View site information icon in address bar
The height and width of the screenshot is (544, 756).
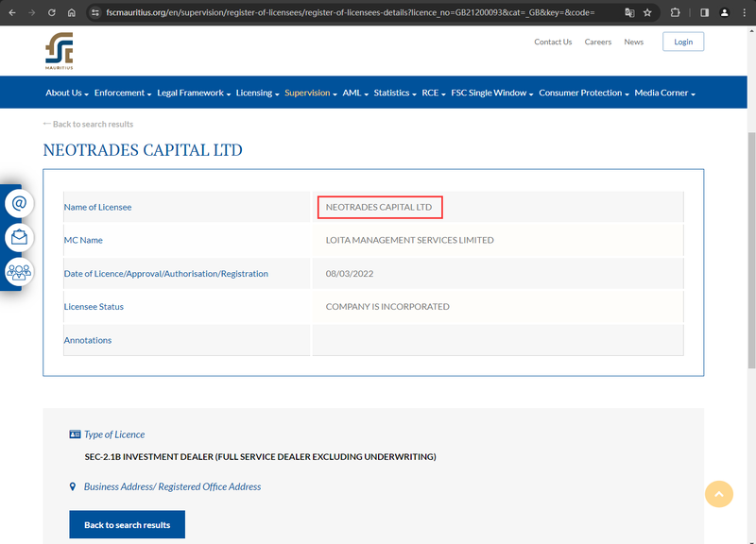pos(95,12)
